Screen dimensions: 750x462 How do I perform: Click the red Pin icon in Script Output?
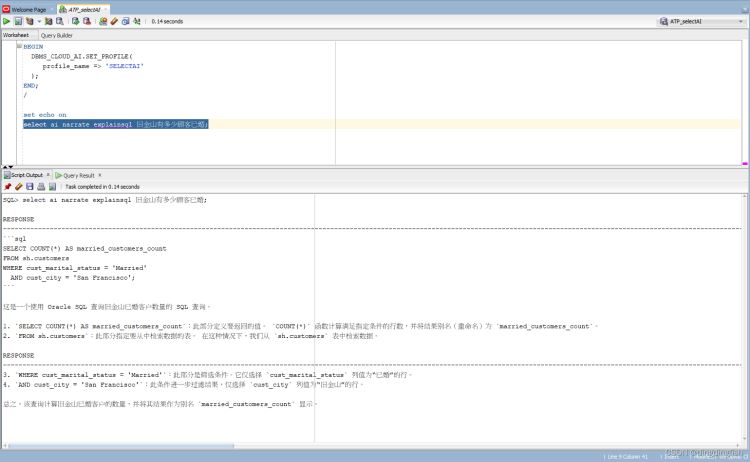7,187
